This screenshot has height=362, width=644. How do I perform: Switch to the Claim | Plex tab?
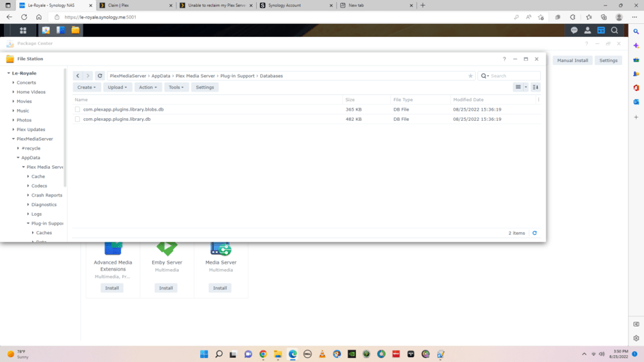pyautogui.click(x=135, y=5)
